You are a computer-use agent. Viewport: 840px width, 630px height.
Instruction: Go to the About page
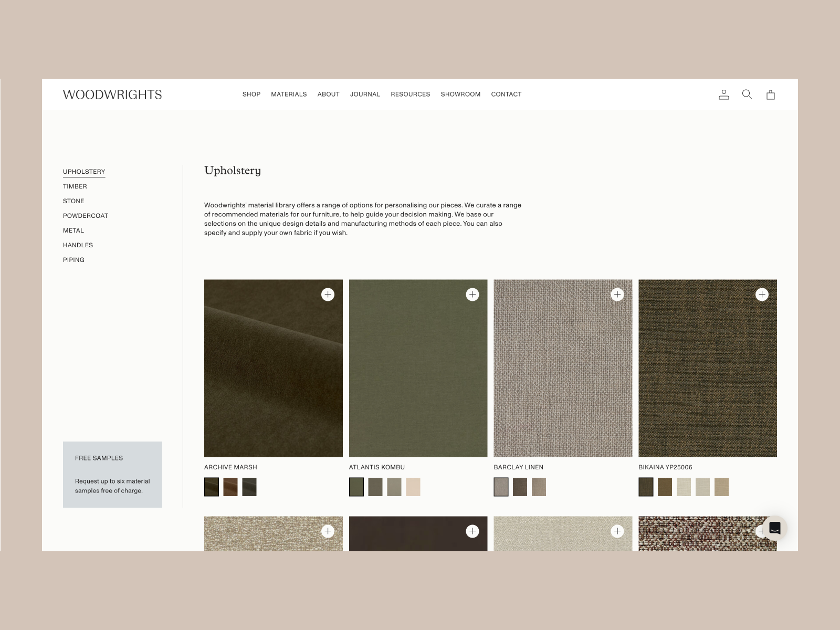tap(329, 94)
